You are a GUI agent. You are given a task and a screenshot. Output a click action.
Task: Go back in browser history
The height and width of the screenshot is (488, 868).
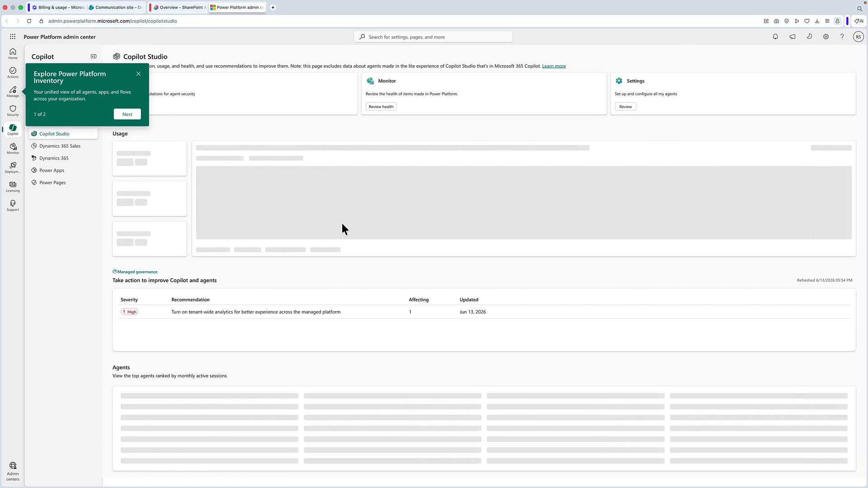click(7, 21)
